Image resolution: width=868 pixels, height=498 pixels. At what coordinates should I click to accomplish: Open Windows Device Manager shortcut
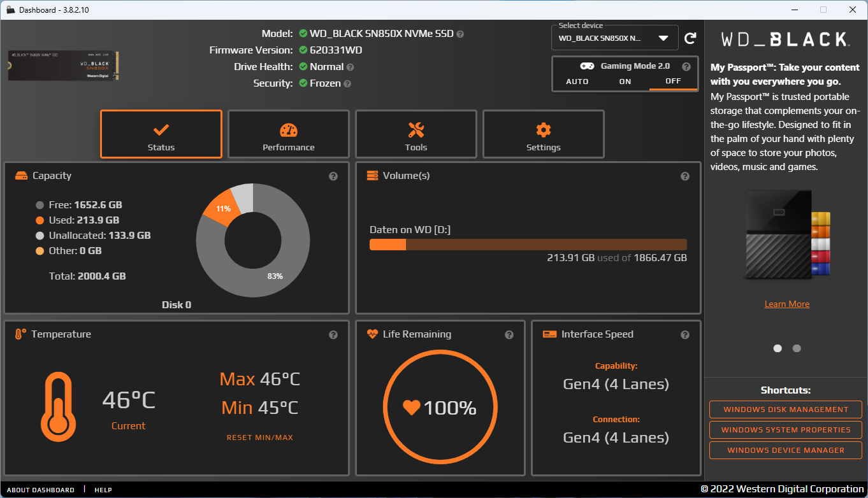[x=786, y=450]
